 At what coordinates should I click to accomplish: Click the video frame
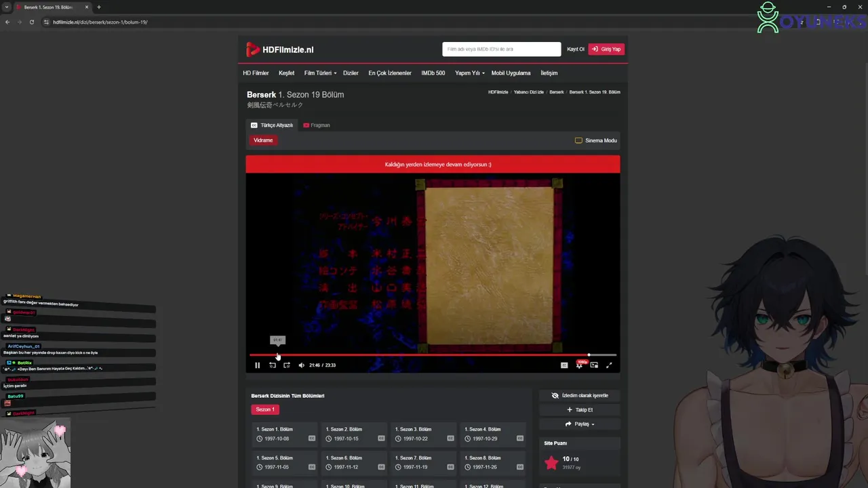pyautogui.click(x=433, y=263)
